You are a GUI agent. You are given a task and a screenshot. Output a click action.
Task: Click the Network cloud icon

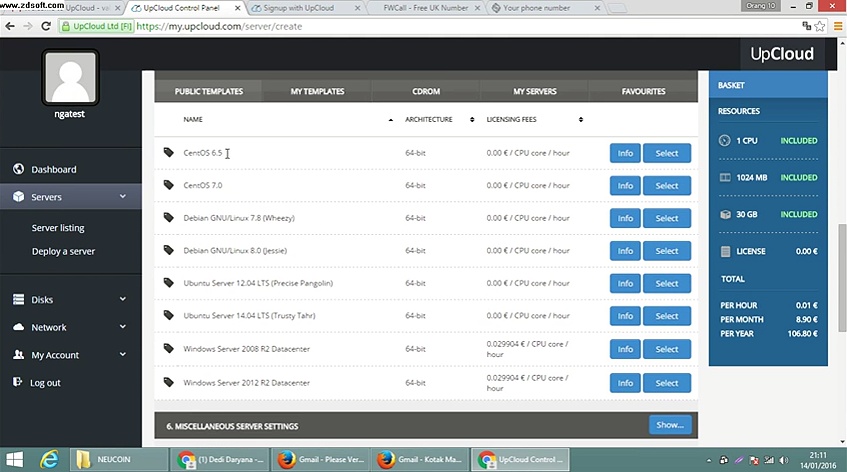click(x=18, y=327)
